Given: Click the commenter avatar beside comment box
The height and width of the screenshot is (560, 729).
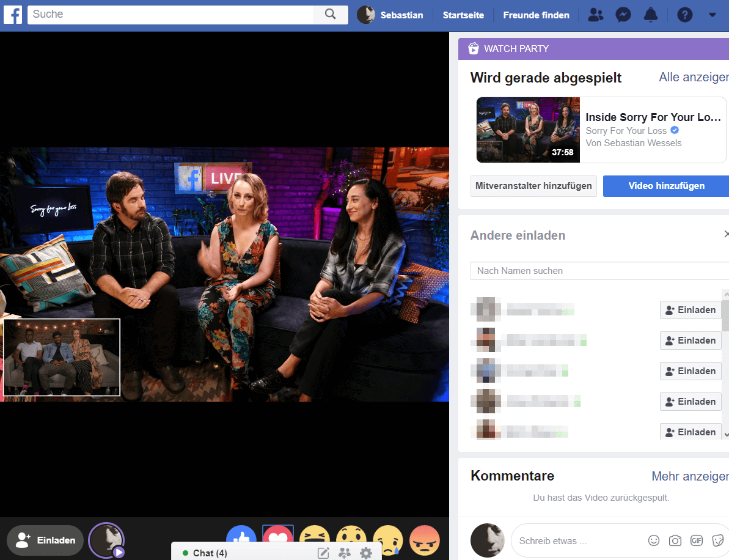Looking at the screenshot, I should [487, 540].
